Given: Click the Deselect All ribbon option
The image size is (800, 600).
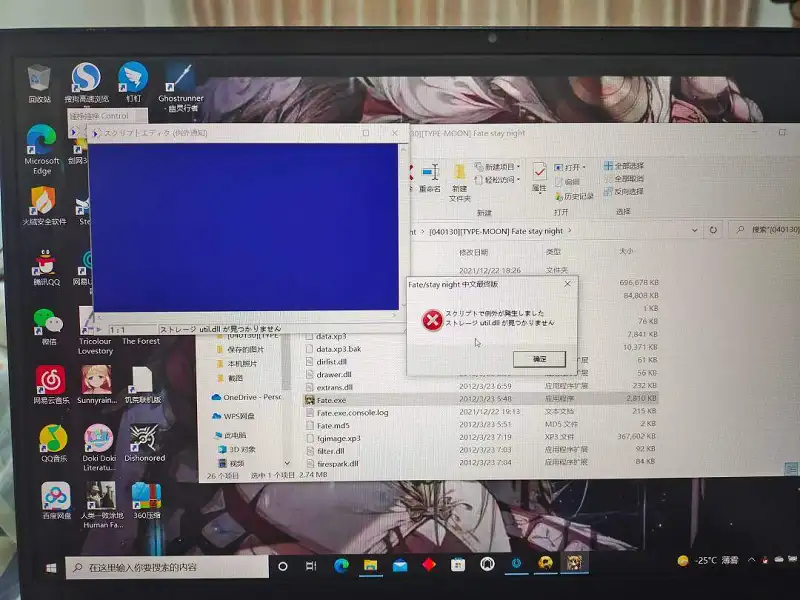Looking at the screenshot, I should tap(623, 179).
